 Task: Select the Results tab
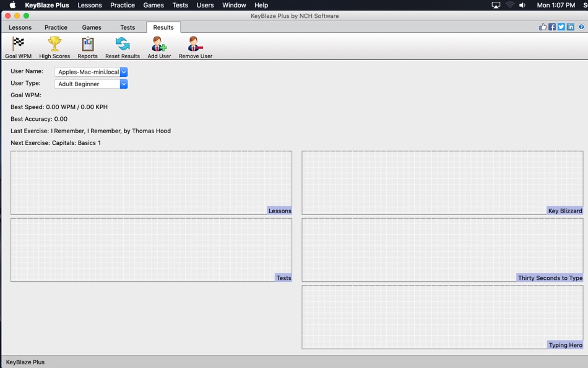click(163, 27)
